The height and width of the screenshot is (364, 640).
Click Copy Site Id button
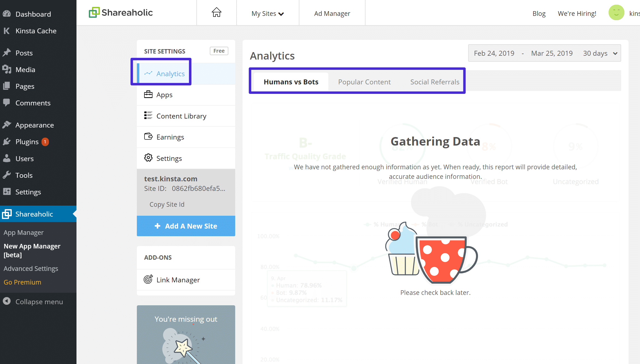coord(167,204)
